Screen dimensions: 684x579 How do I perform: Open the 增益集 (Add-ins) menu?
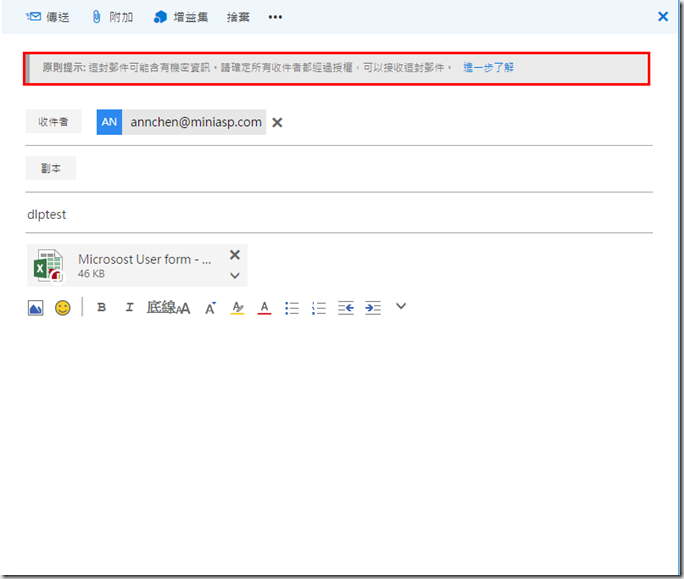click(182, 17)
